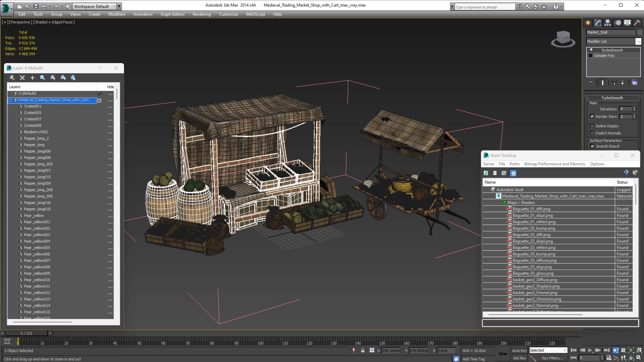Click time slider 0 / 225 handle
The image size is (644, 362).
[x=26, y=333]
